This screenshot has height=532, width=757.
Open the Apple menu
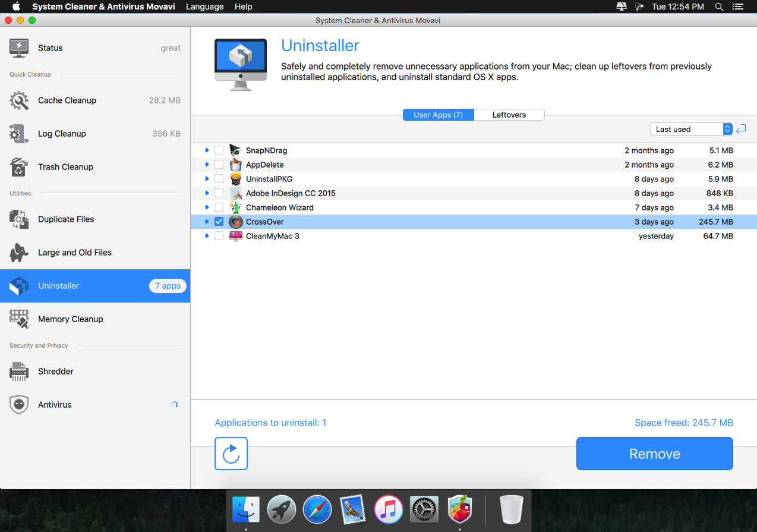(16, 7)
